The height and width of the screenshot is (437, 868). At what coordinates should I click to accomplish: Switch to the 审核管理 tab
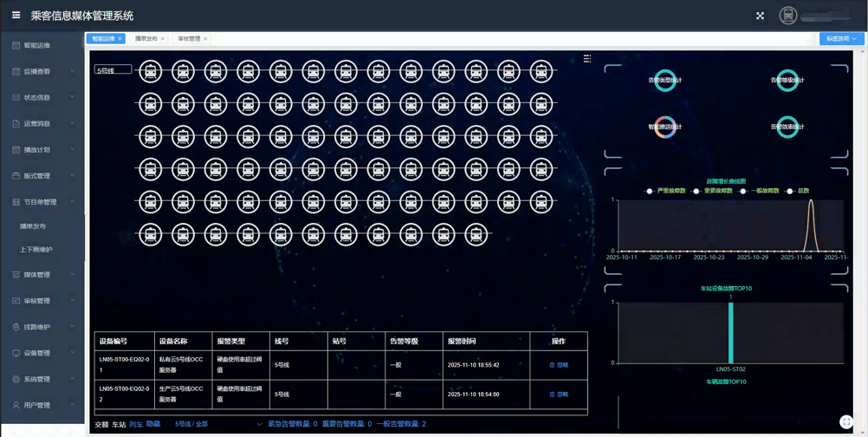[189, 39]
